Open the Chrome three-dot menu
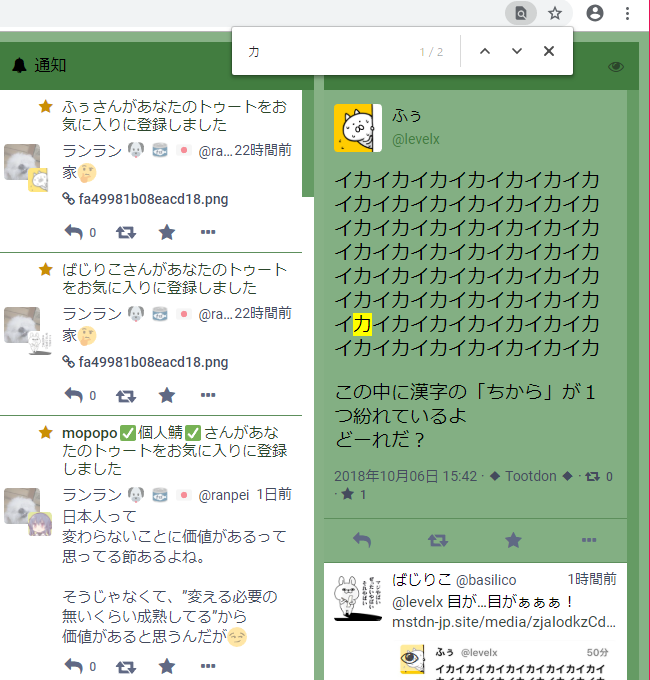The height and width of the screenshot is (680, 650). point(628,13)
